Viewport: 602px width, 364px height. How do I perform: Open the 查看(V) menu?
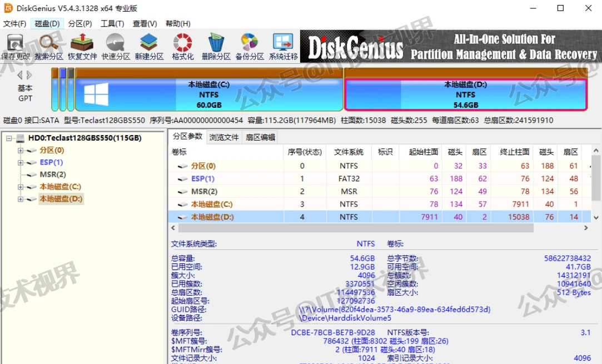(145, 24)
